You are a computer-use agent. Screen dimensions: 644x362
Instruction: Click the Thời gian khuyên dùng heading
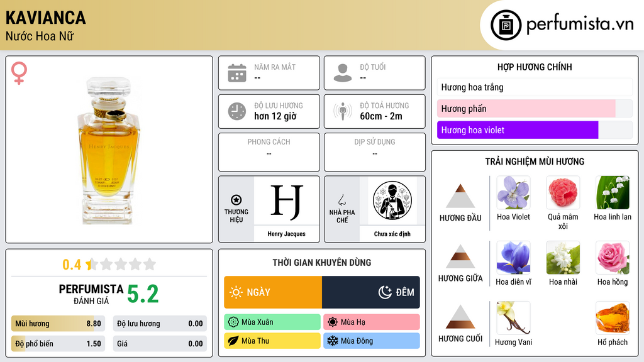point(322,263)
